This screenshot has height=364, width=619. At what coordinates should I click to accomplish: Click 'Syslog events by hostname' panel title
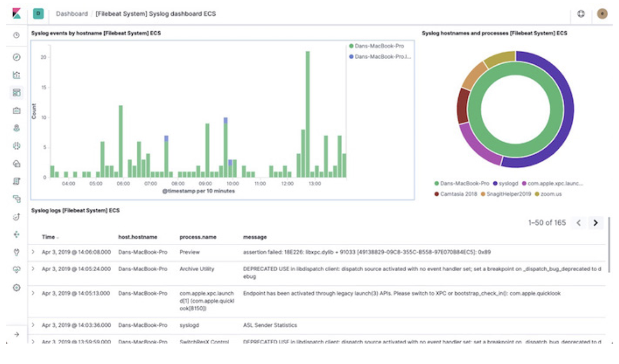[96, 33]
